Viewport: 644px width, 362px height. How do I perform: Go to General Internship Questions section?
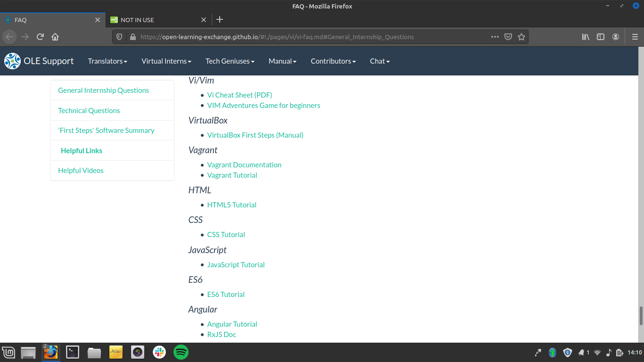103,90
